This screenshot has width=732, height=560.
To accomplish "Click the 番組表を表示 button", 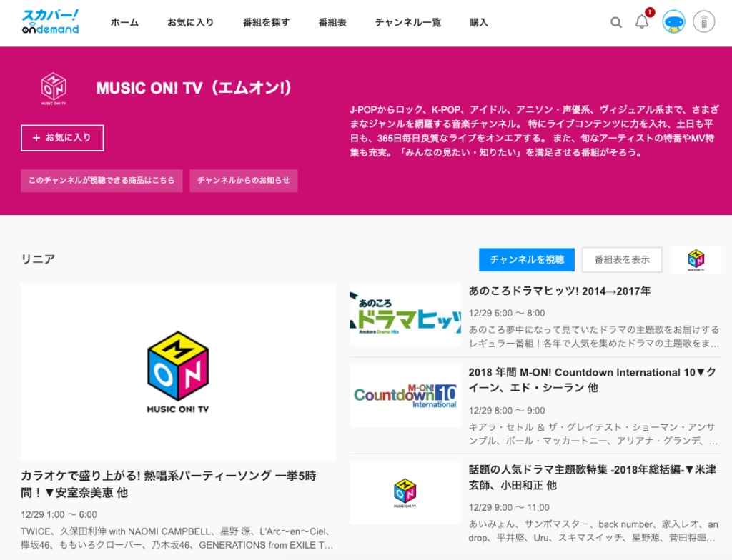I will (x=622, y=260).
